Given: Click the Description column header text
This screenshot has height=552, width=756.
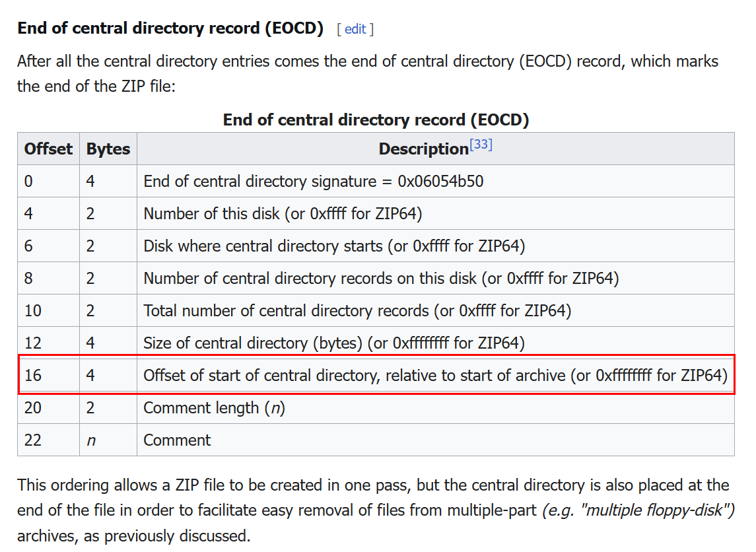Looking at the screenshot, I should 423,149.
